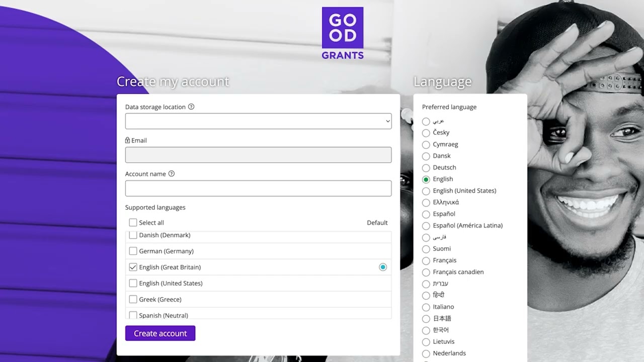The width and height of the screenshot is (644, 362).
Task: Select Ελληνικά as preferred language
Action: click(x=426, y=203)
